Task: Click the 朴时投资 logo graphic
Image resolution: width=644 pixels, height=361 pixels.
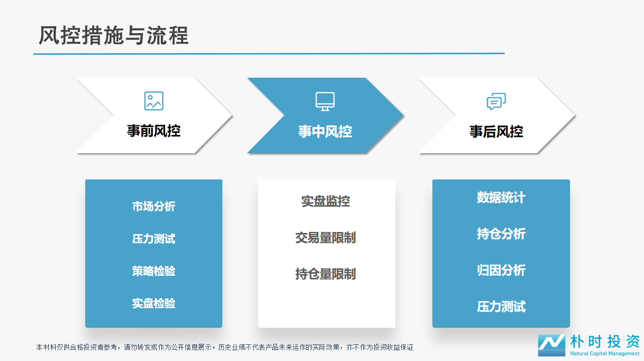Action: [x=552, y=345]
